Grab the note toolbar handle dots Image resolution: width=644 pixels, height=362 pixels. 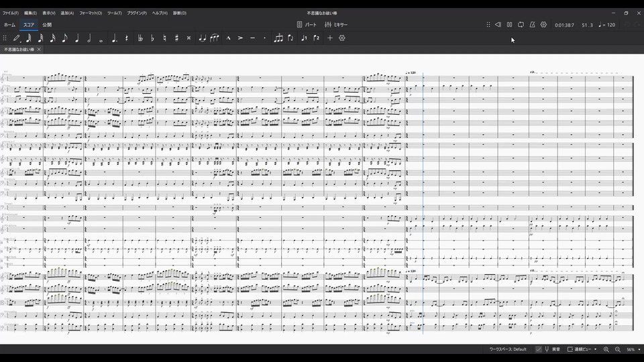point(5,38)
